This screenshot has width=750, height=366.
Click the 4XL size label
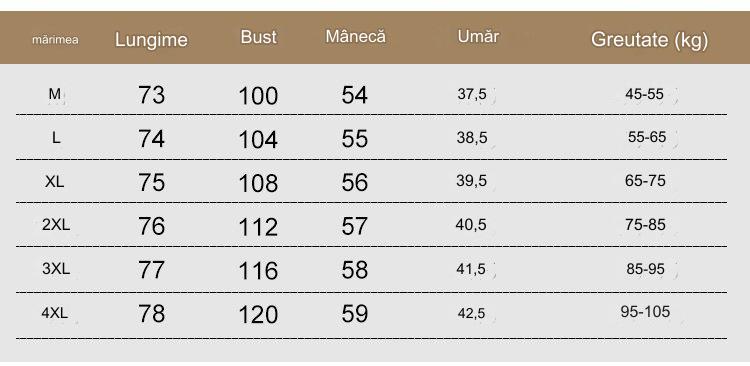55,313
